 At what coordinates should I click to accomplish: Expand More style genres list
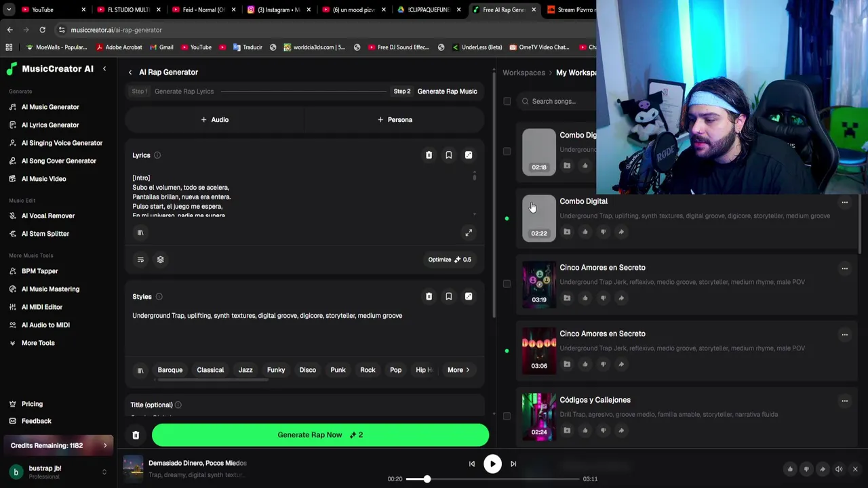[458, 370]
